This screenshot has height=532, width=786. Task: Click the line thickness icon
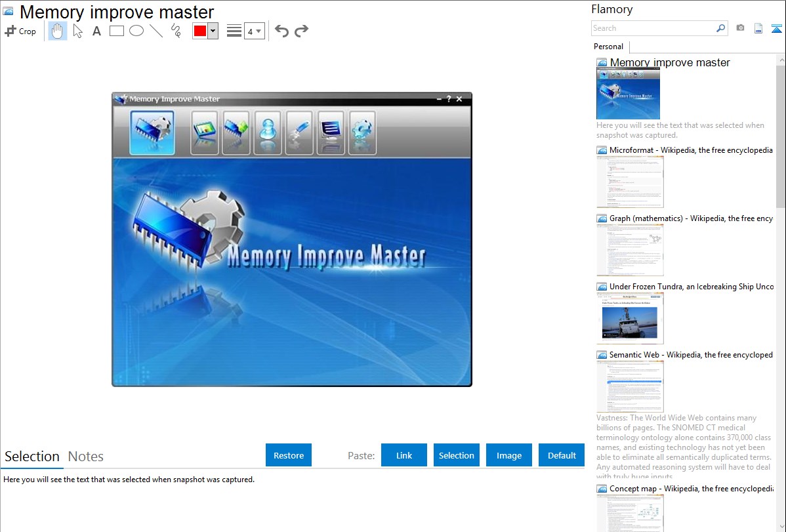click(234, 31)
